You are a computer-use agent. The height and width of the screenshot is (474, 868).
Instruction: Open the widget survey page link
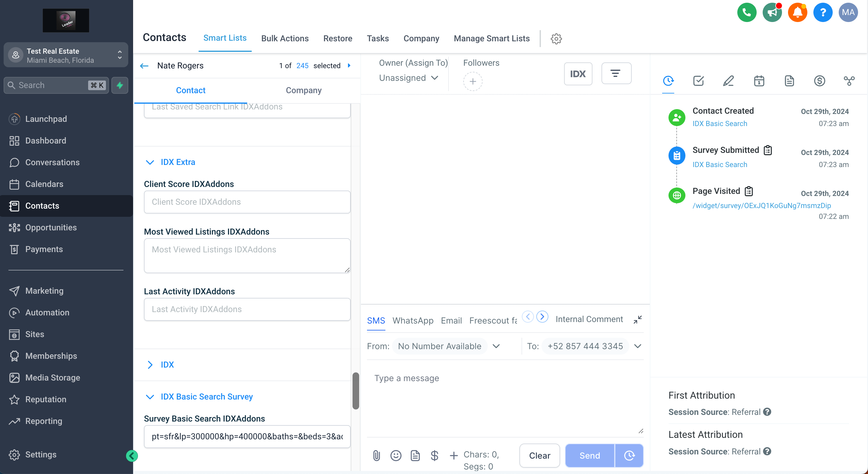pyautogui.click(x=761, y=205)
